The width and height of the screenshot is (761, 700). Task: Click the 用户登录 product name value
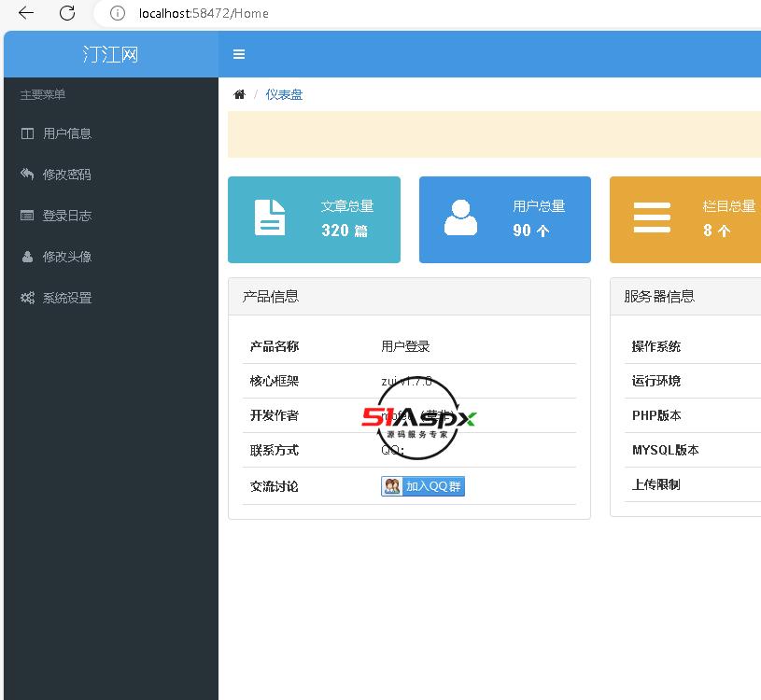point(405,346)
